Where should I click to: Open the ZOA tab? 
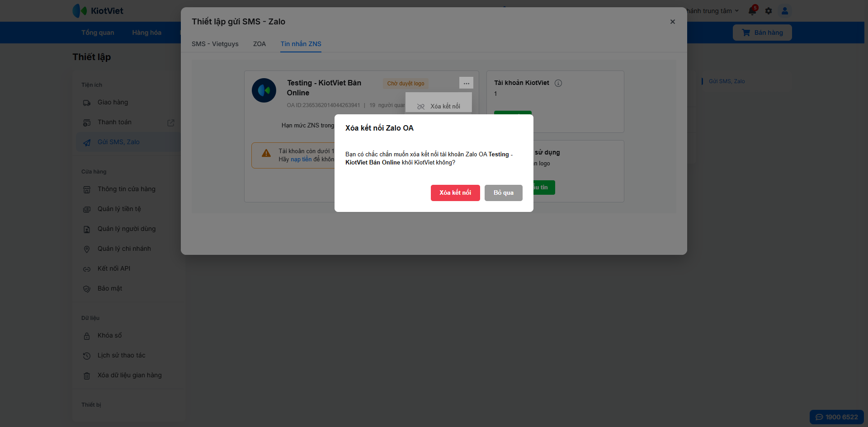(x=259, y=44)
